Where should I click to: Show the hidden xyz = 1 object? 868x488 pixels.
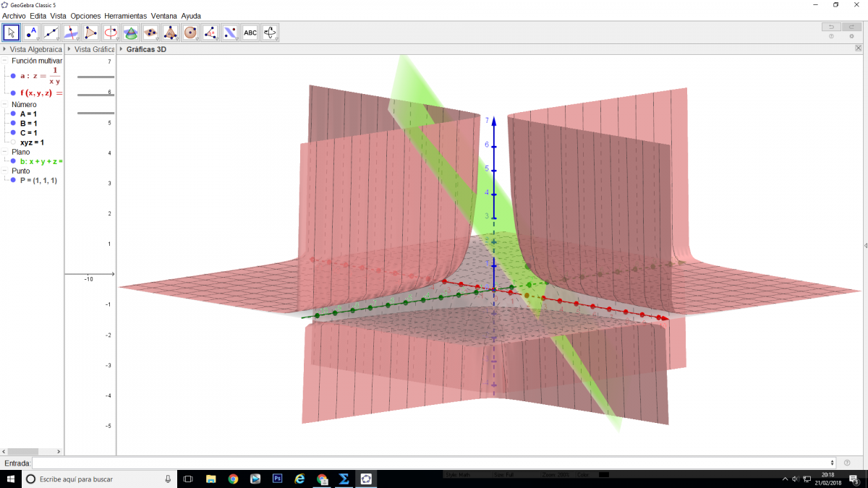13,142
